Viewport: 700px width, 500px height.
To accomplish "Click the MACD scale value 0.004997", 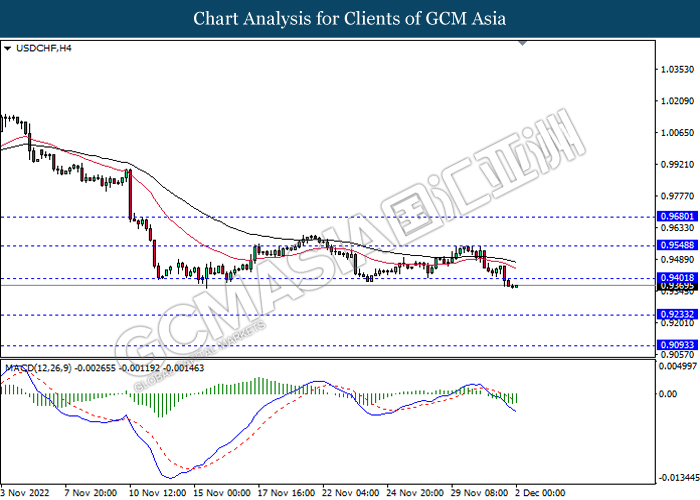I will tap(678, 366).
